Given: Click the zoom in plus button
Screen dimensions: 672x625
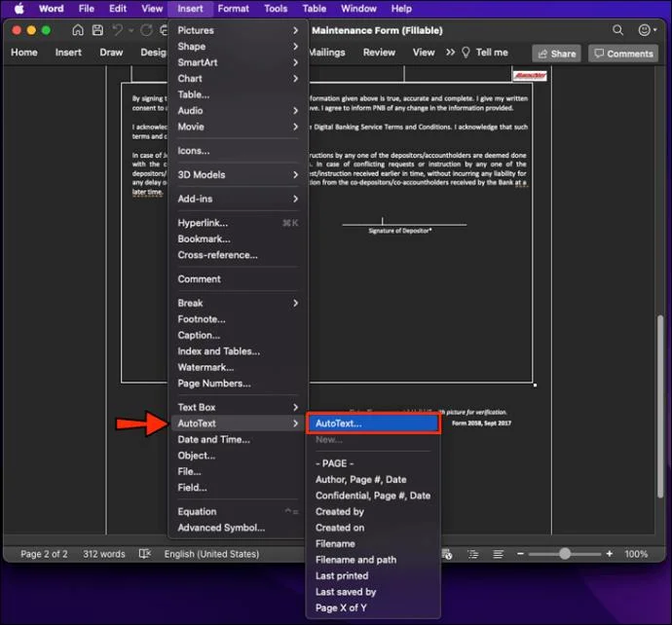Looking at the screenshot, I should (610, 554).
